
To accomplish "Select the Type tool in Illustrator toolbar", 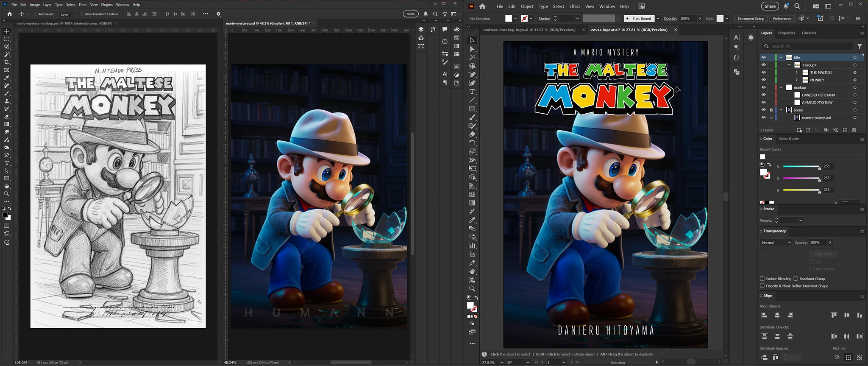I will coord(472,92).
